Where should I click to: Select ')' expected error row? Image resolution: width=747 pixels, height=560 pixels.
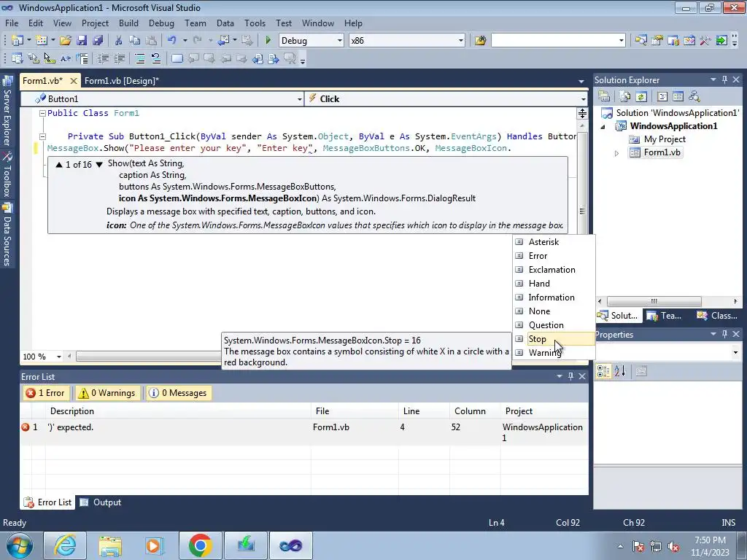click(304, 432)
